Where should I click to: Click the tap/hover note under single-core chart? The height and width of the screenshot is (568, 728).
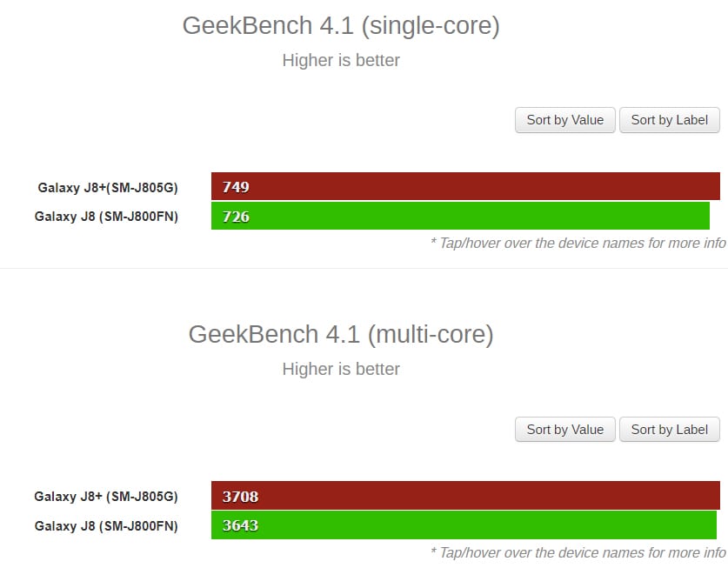[x=578, y=243]
